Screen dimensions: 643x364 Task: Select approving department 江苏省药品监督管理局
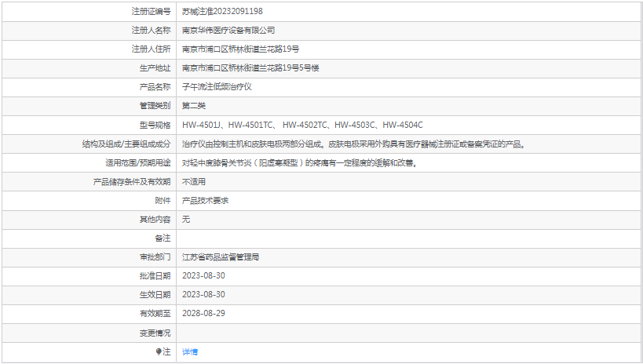pyautogui.click(x=221, y=257)
